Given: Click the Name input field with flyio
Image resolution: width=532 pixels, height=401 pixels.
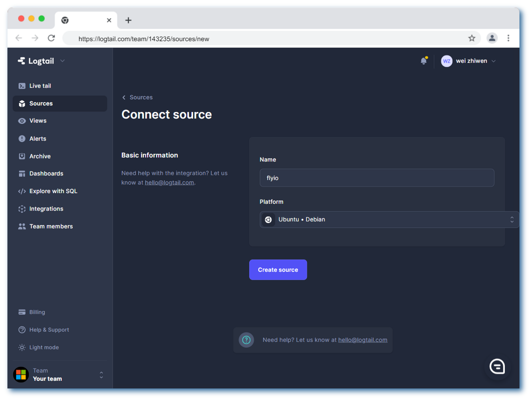Looking at the screenshot, I should click(377, 178).
